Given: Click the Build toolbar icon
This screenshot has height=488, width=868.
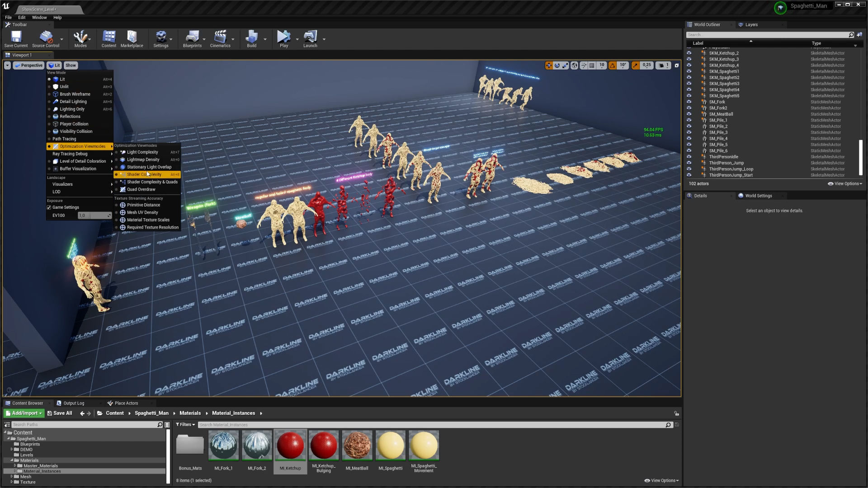Looking at the screenshot, I should [252, 39].
